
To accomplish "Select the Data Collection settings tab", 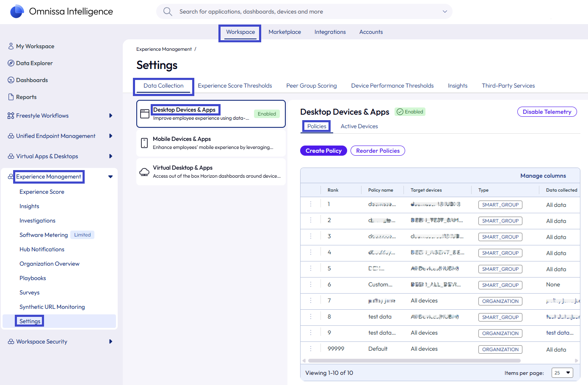I will (163, 86).
